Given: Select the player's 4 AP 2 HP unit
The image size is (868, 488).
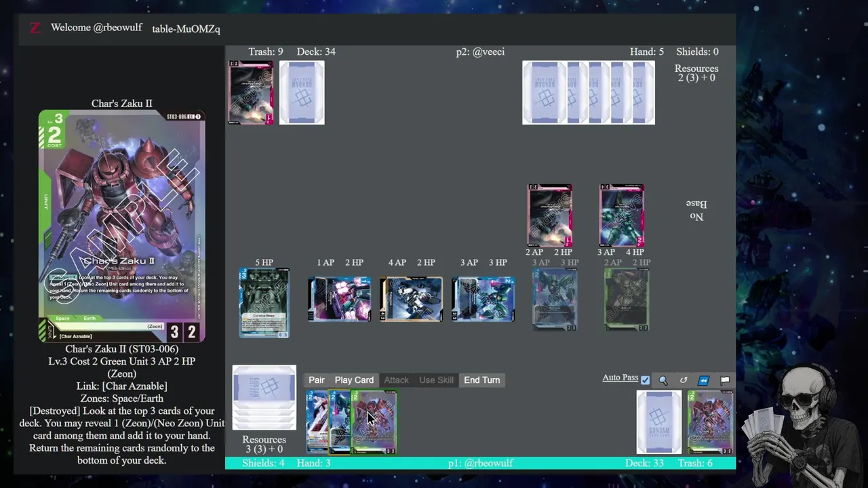Looking at the screenshot, I should 411,299.
